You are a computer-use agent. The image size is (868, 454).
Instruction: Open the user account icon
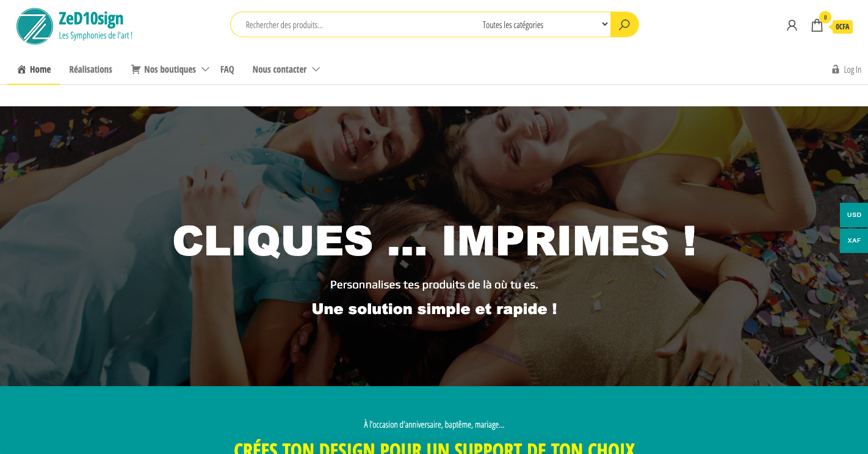tap(792, 25)
